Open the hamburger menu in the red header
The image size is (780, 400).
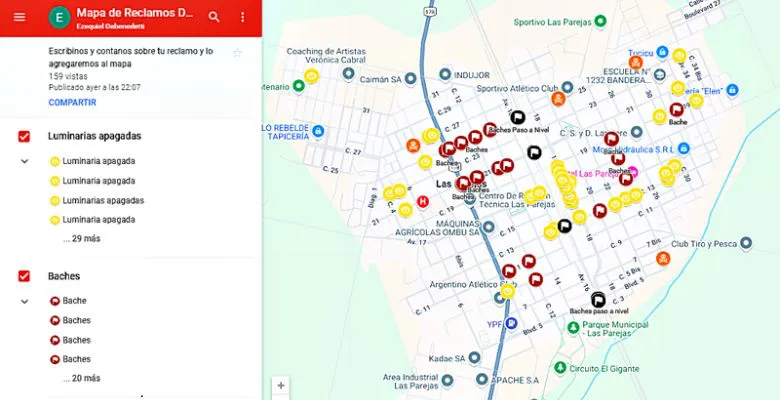(19, 17)
